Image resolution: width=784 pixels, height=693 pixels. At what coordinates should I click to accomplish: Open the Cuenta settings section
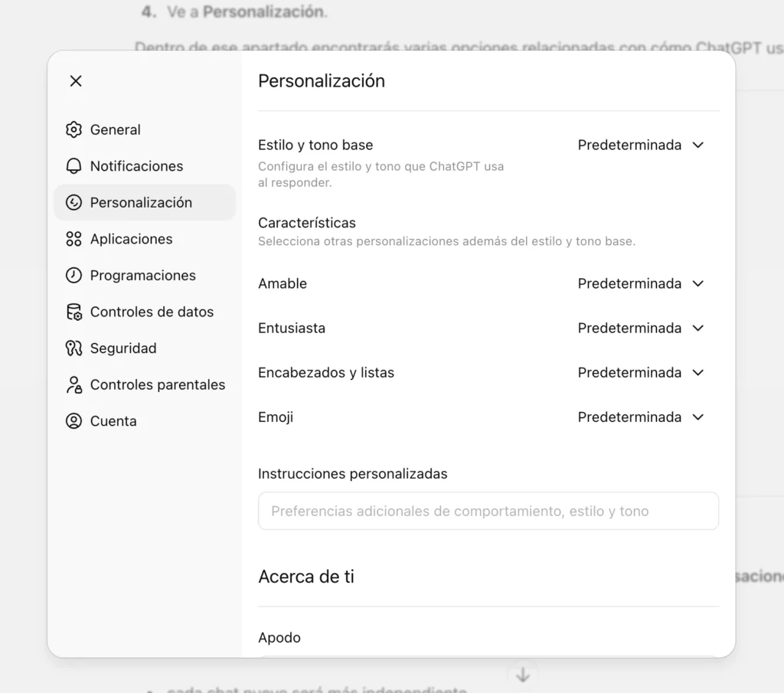point(113,421)
